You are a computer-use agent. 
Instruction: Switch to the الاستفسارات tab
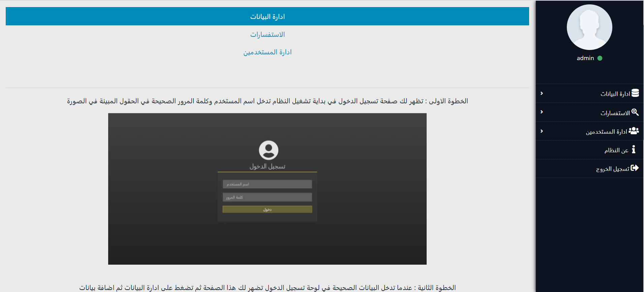pyautogui.click(x=267, y=34)
